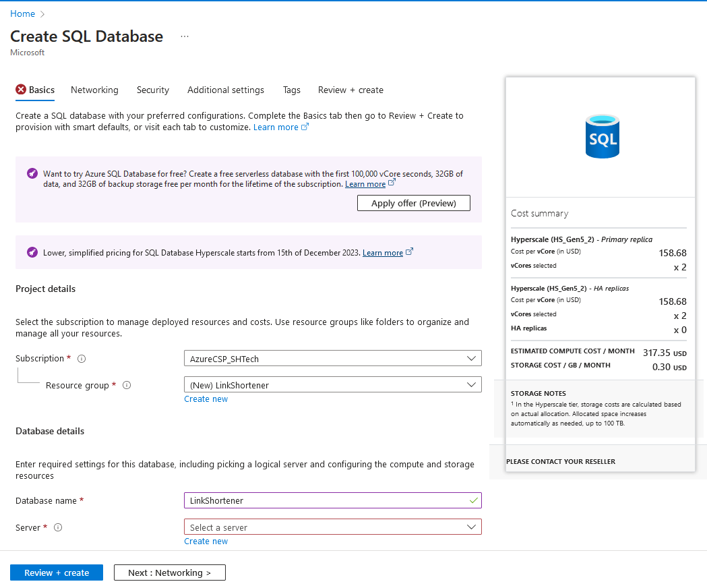Click the external link icon in the Hyperscale pricing banner
This screenshot has width=707, height=588.
410,252
